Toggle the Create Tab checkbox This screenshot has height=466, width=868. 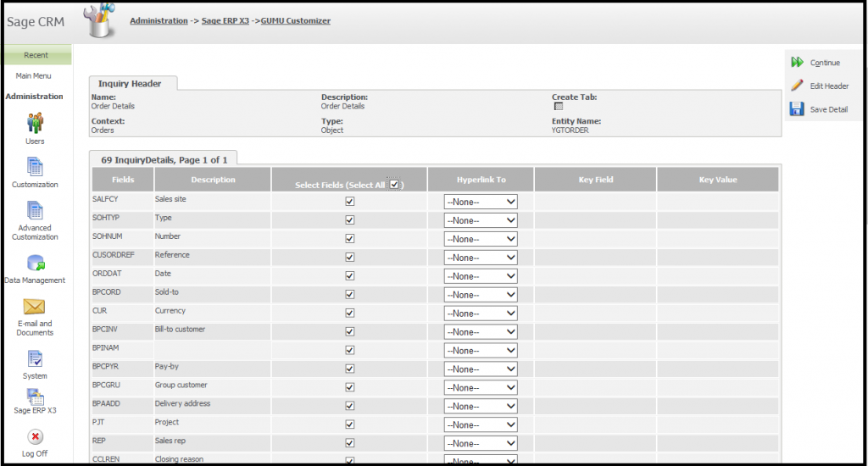pyautogui.click(x=558, y=106)
